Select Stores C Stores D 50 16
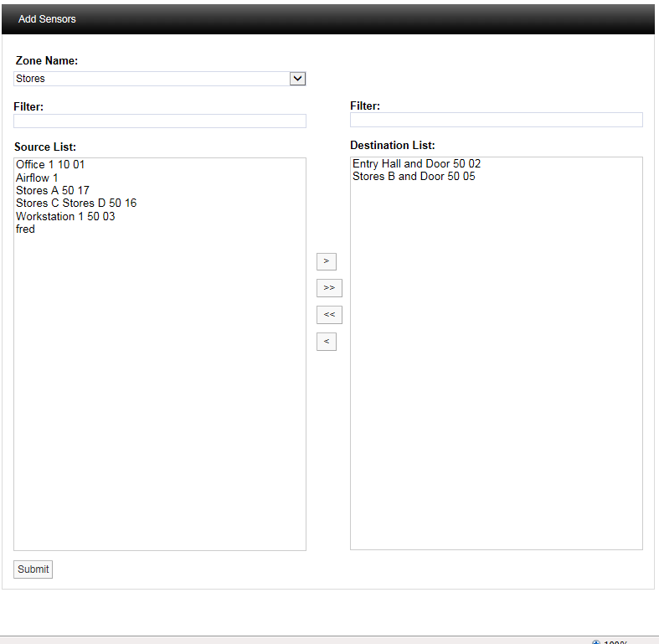This screenshot has width=659, height=644. click(75, 204)
